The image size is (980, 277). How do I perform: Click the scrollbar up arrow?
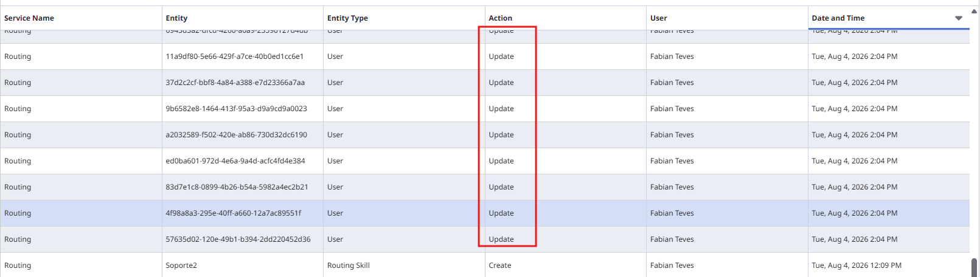[974, 10]
